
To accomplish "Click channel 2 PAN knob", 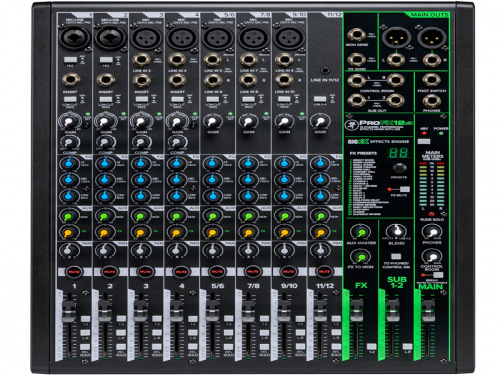I will pos(104,250).
